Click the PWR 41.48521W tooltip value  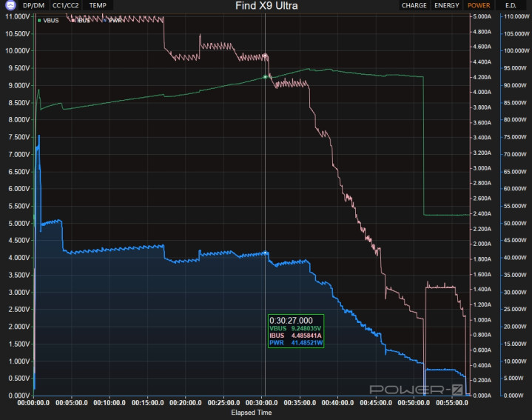(307, 342)
